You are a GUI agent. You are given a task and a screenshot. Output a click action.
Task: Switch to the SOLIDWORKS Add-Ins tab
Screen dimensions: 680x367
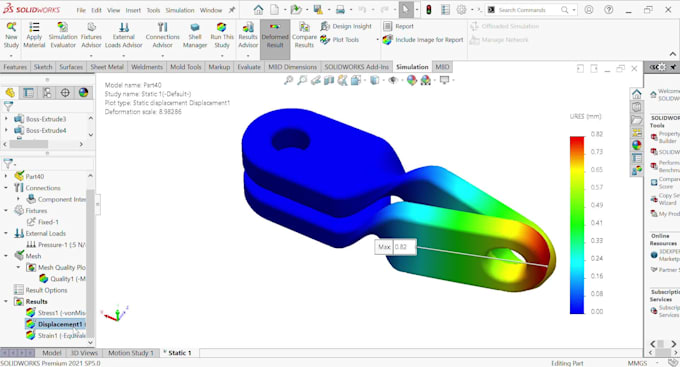[x=356, y=67]
